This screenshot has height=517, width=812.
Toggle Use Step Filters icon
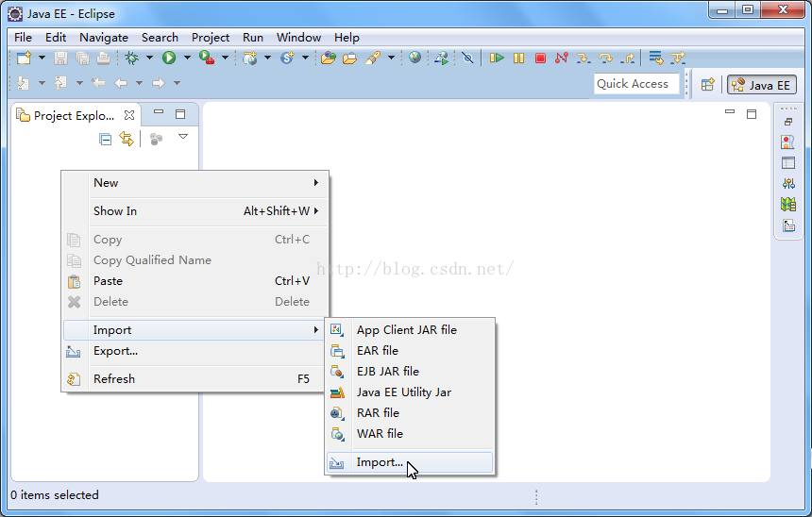point(678,58)
